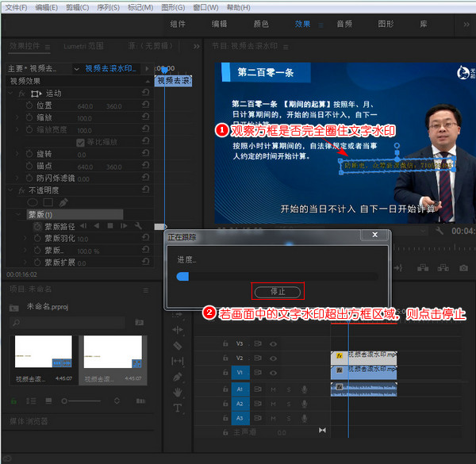This screenshot has height=464, width=476.
Task: Open the 帮助(H) menu
Action: click(x=238, y=7)
